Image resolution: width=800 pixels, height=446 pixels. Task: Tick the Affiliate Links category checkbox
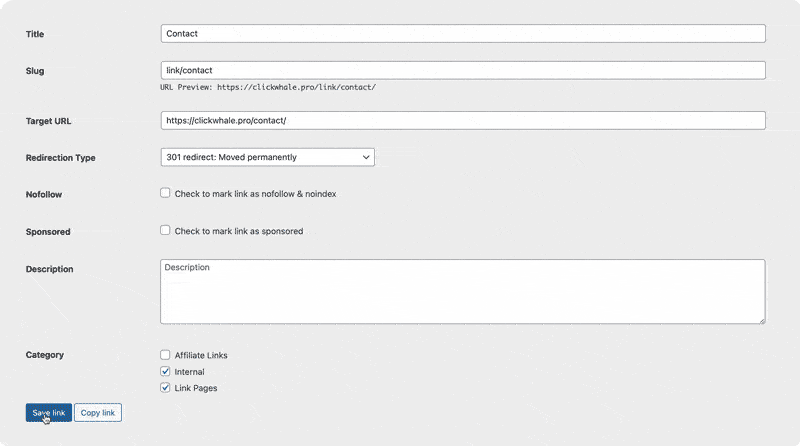point(165,355)
